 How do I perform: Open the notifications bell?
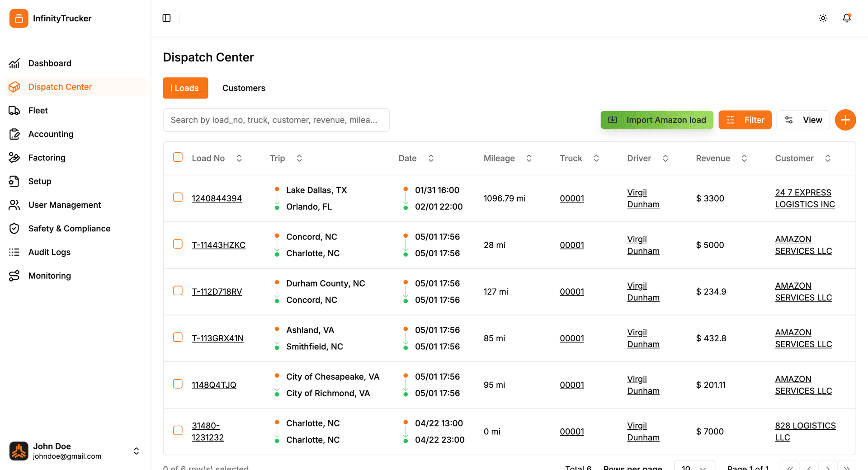[847, 18]
